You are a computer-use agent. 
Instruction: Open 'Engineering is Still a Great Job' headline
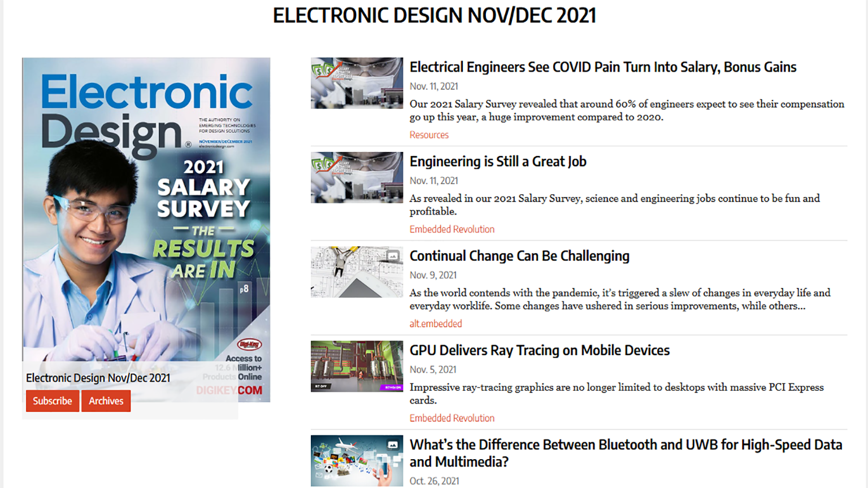click(x=497, y=162)
